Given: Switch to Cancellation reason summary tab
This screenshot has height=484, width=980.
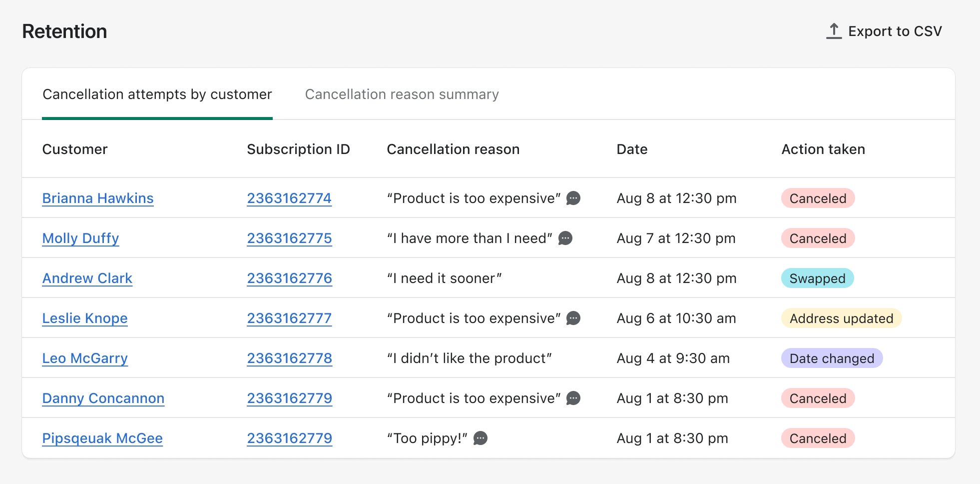Looking at the screenshot, I should (402, 94).
